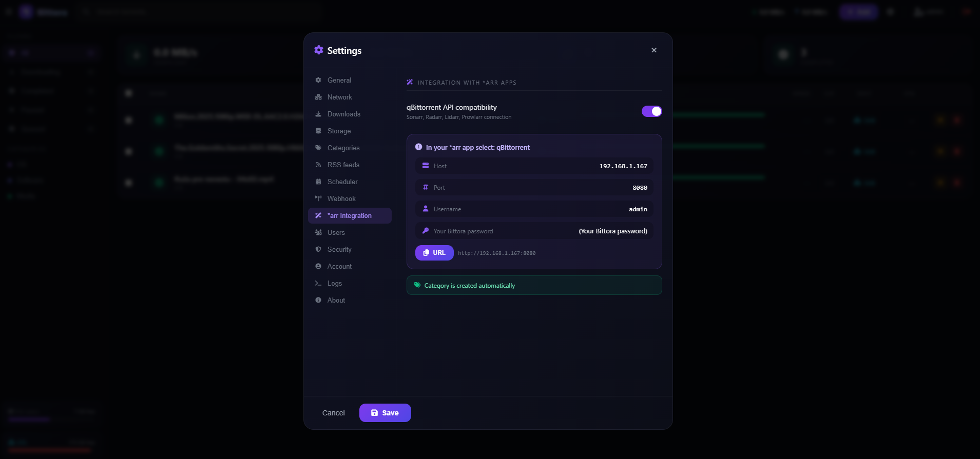Disable the qBittorrent API compatibility toggle
This screenshot has height=459, width=980.
pyautogui.click(x=651, y=111)
